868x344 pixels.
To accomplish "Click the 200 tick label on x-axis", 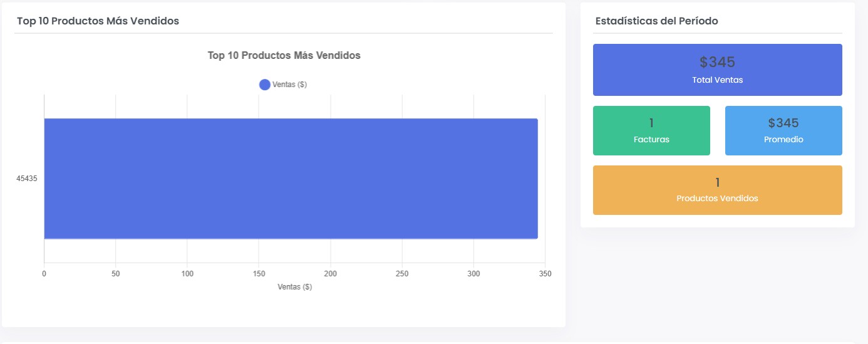I will click(331, 274).
